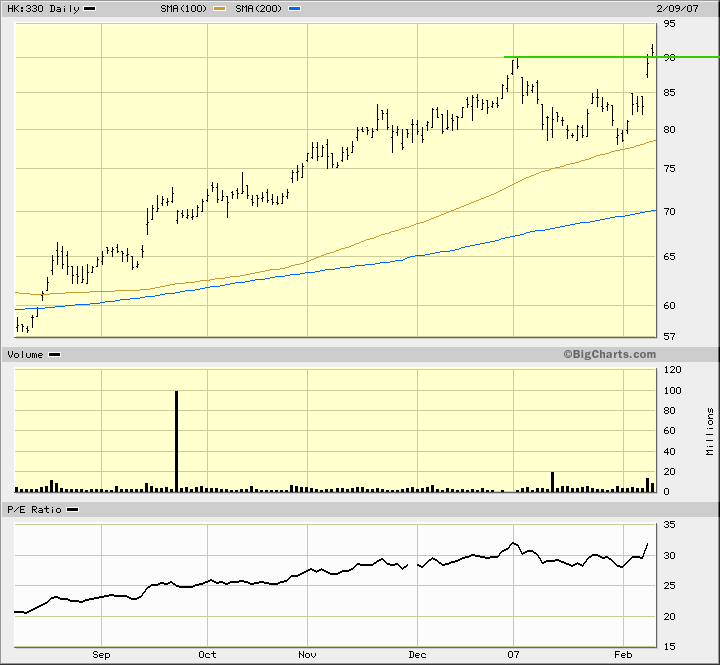This screenshot has width=720, height=665.
Task: Click the Volume panel label
Action: [25, 355]
